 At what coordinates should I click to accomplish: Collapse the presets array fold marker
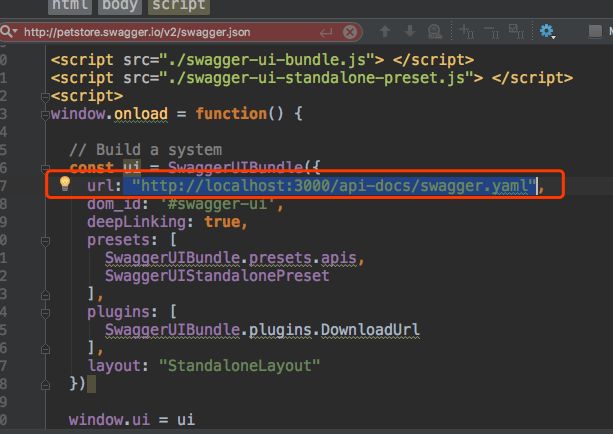pyautogui.click(x=45, y=241)
